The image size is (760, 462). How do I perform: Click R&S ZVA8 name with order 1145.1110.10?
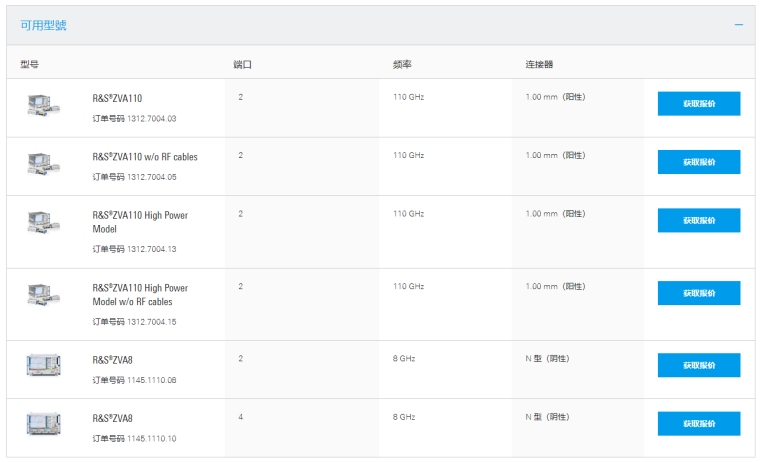(x=112, y=418)
